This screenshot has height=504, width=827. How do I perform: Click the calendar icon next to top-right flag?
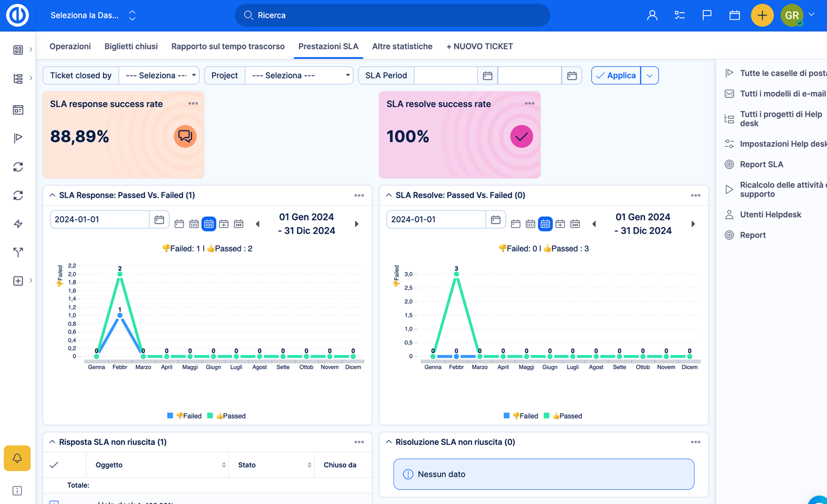(x=734, y=16)
